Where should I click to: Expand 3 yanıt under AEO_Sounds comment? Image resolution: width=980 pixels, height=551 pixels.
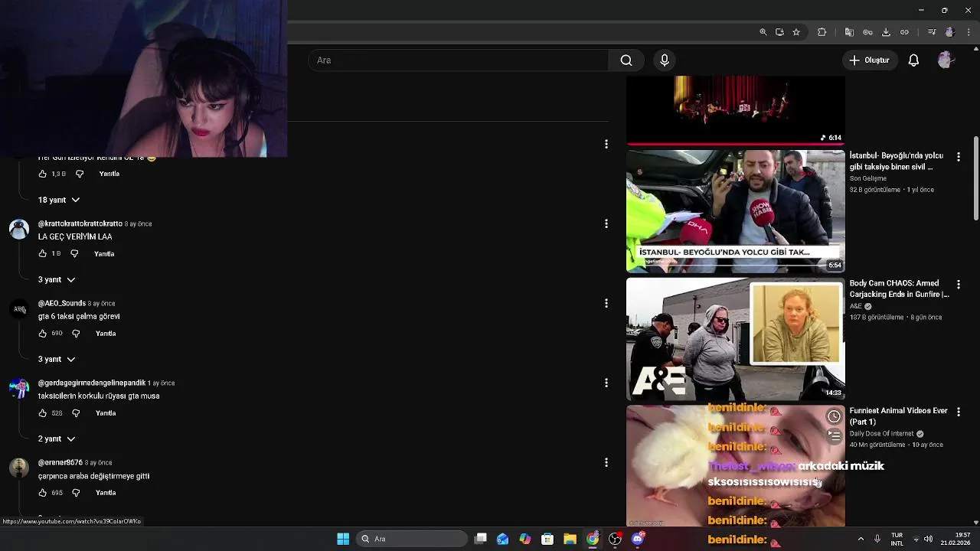[57, 359]
